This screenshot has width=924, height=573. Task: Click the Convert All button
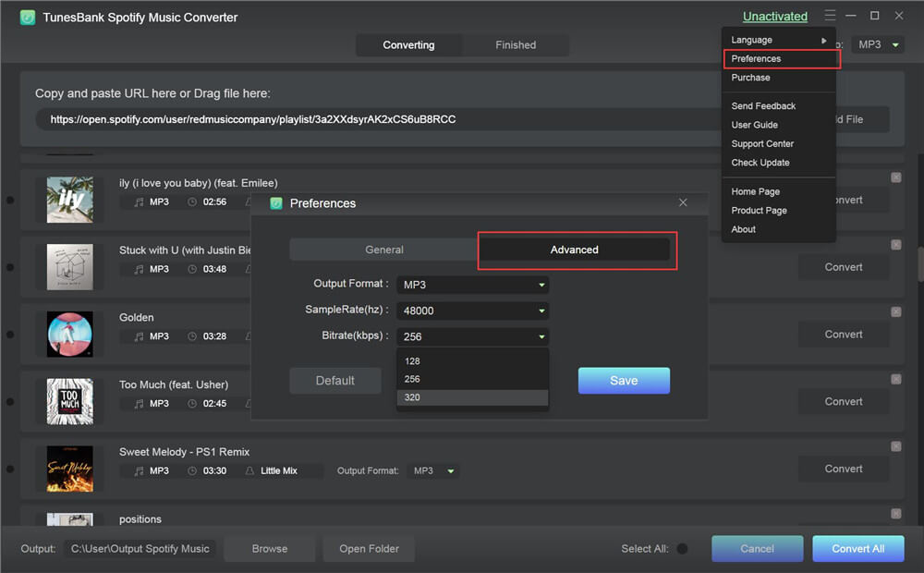(858, 549)
